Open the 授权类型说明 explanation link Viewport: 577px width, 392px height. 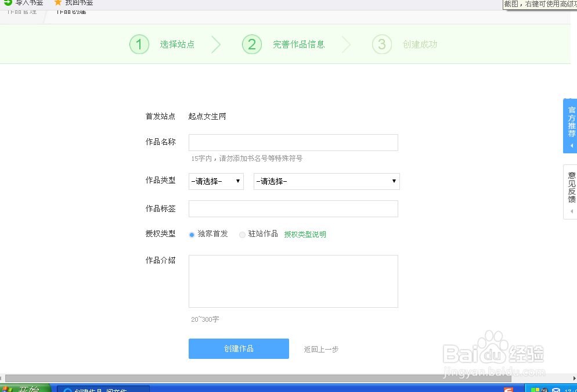pos(305,235)
